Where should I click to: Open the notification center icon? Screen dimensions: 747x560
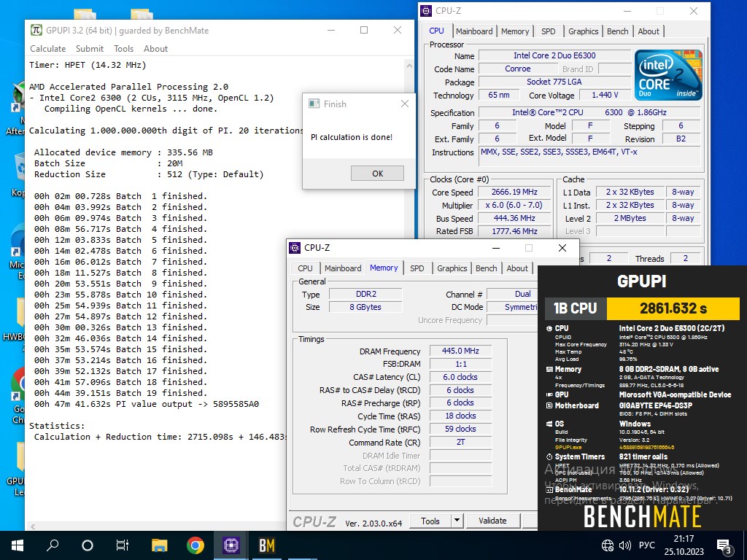pyautogui.click(x=724, y=546)
